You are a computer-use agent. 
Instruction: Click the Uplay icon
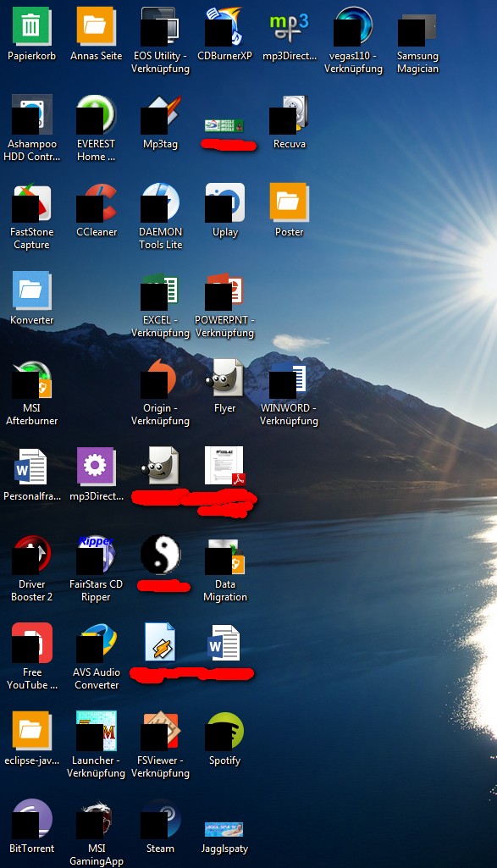click(224, 202)
